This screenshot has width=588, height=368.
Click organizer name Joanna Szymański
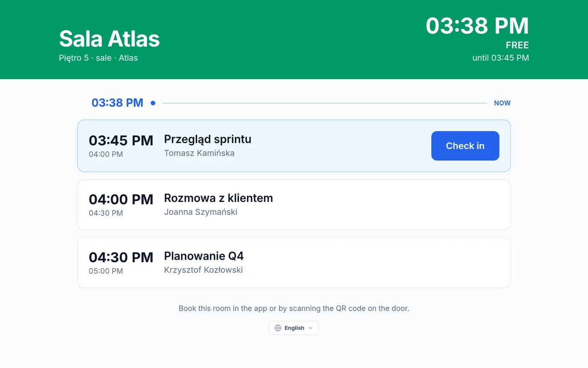pos(200,212)
